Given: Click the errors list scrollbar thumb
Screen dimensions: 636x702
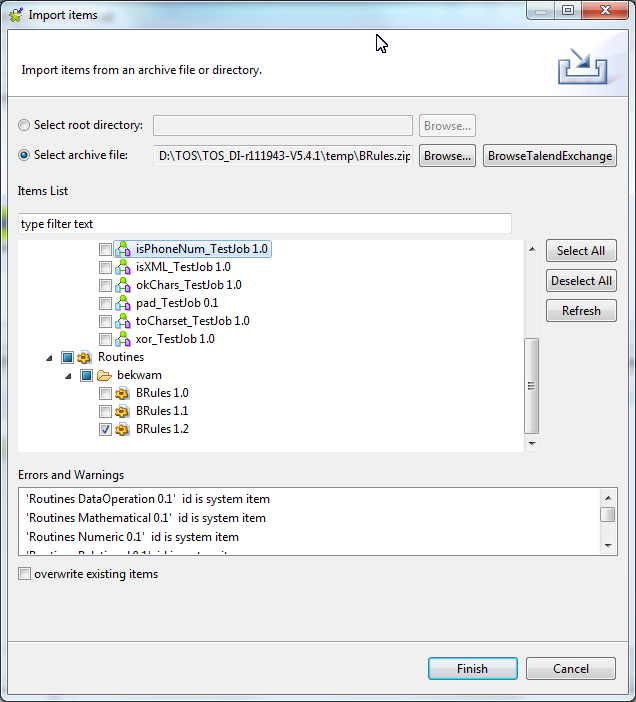Looking at the screenshot, I should pos(608,514).
